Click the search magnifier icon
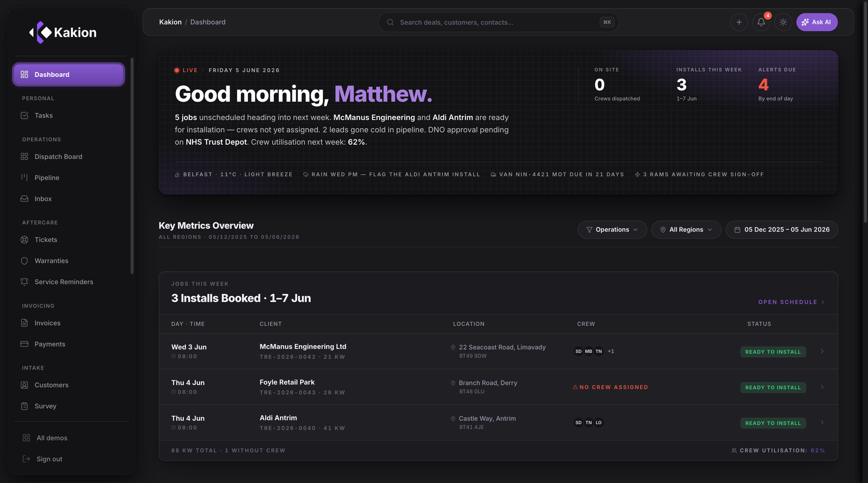The width and height of the screenshot is (868, 483). (390, 22)
